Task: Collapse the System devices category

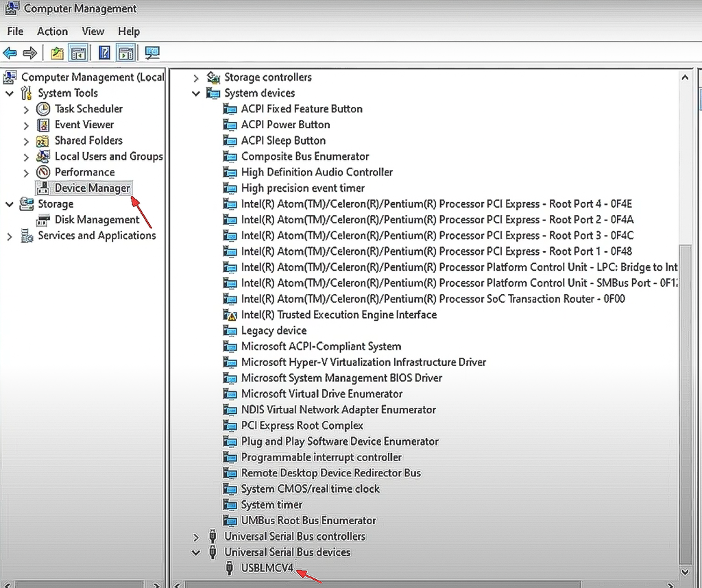Action: (195, 93)
